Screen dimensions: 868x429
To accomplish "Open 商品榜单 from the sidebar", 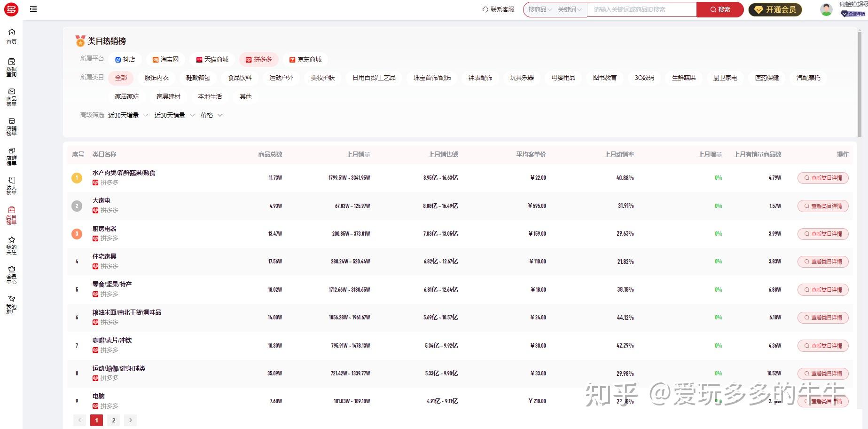I will [11, 96].
